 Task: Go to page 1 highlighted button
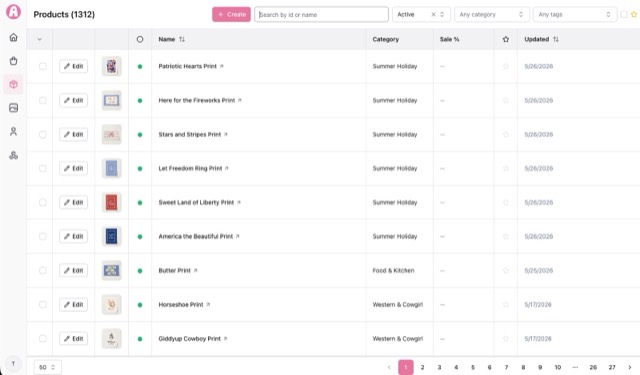point(406,367)
